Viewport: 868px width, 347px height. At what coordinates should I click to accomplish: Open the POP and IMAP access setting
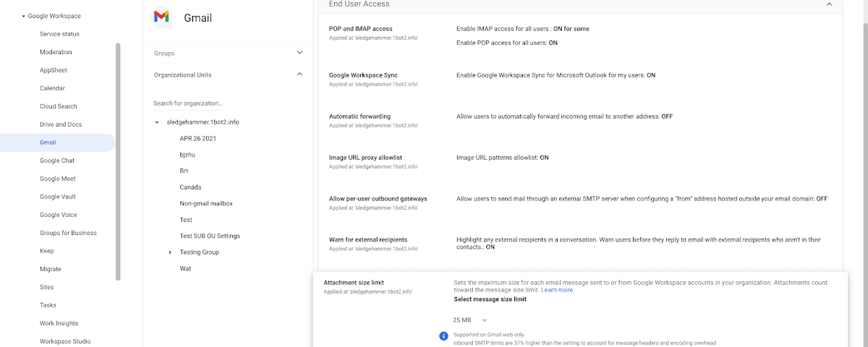[361, 29]
